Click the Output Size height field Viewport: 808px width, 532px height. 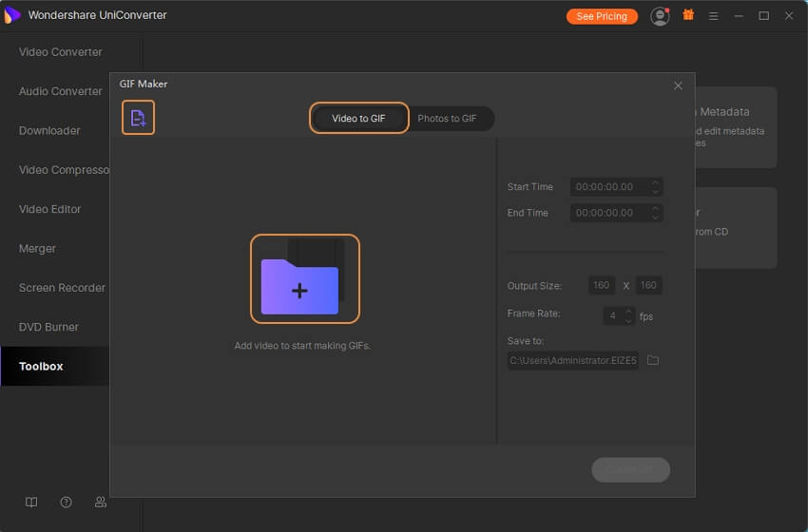click(x=649, y=285)
